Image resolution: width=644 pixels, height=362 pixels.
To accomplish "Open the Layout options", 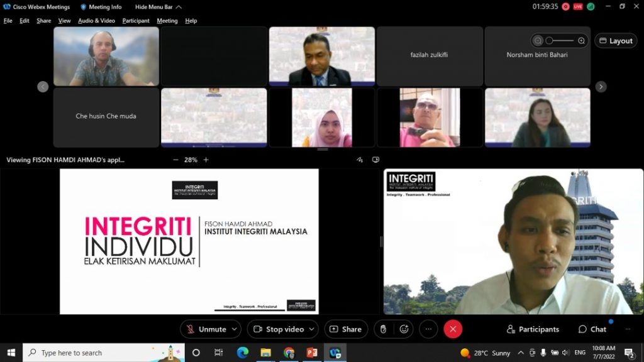I will click(616, 41).
